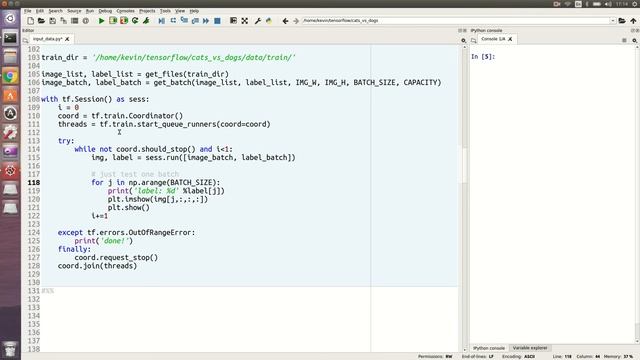
Task: Click the 'train_dir' variable on line 103
Action: click(60, 58)
